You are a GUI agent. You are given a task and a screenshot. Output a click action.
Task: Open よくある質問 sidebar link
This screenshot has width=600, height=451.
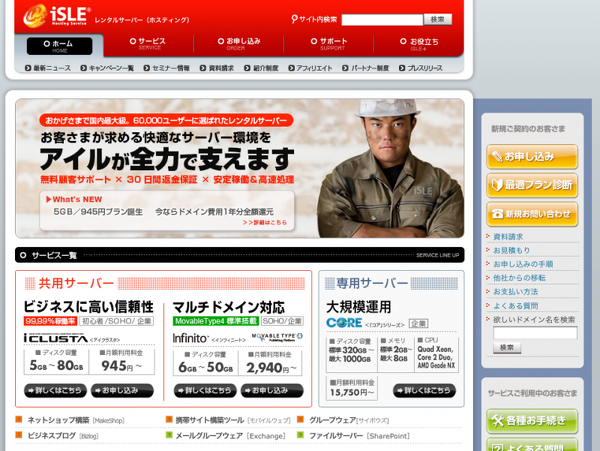tap(515, 306)
